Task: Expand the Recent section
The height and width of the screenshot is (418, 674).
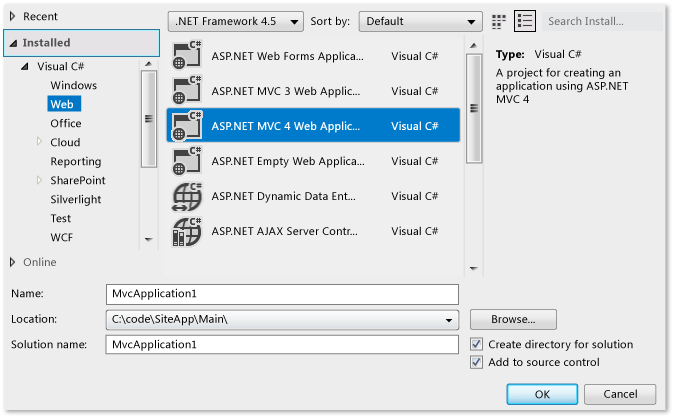Action: 12,16
